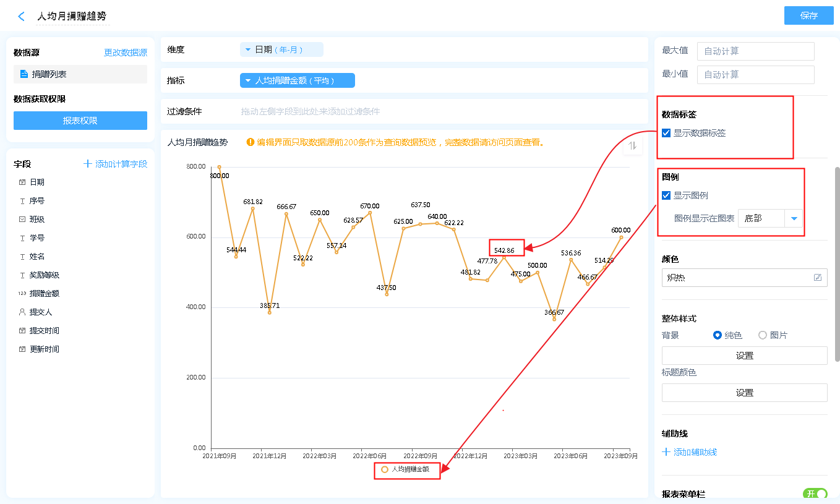The image size is (840, 504).
Task: Click the back arrow icon
Action: pyautogui.click(x=22, y=17)
